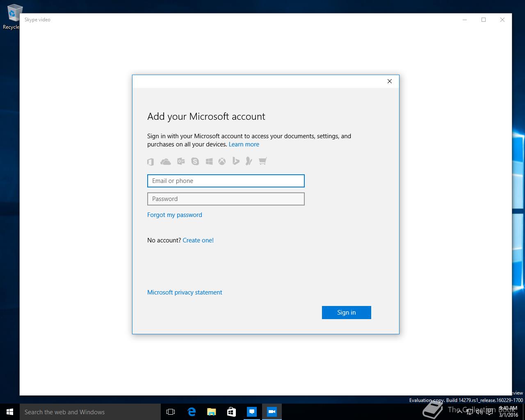Viewport: 525px width, 420px height.
Task: Close the Add your Microsoft account dialog
Action: (390, 81)
